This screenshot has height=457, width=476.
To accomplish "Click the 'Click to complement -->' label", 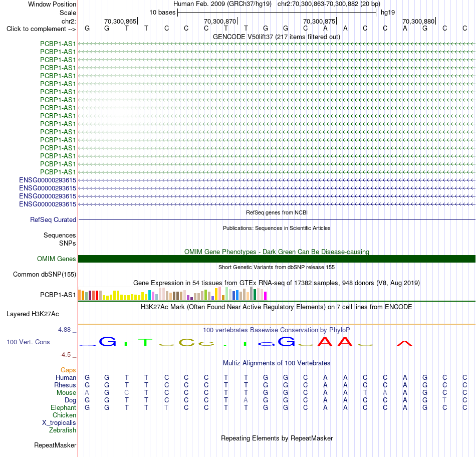I will 41,29.
